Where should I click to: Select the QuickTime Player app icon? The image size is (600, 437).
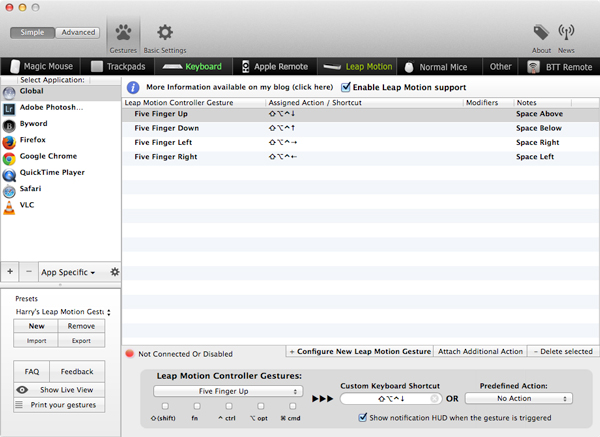pyautogui.click(x=9, y=175)
